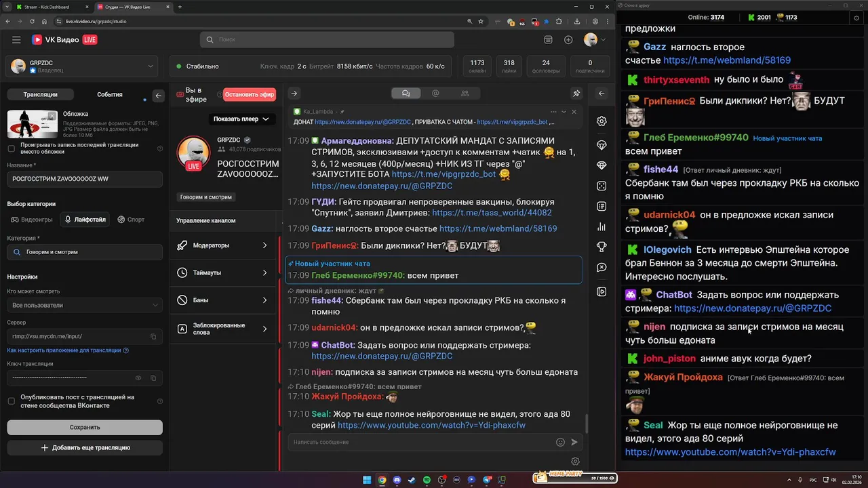Enable publishing post on VK community wall
This screenshot has width=868, height=488.
pyautogui.click(x=11, y=401)
